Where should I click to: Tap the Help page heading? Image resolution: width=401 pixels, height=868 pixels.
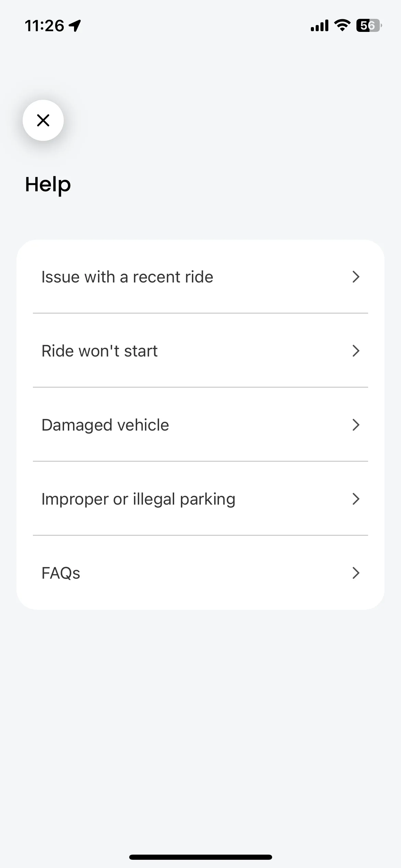click(48, 184)
